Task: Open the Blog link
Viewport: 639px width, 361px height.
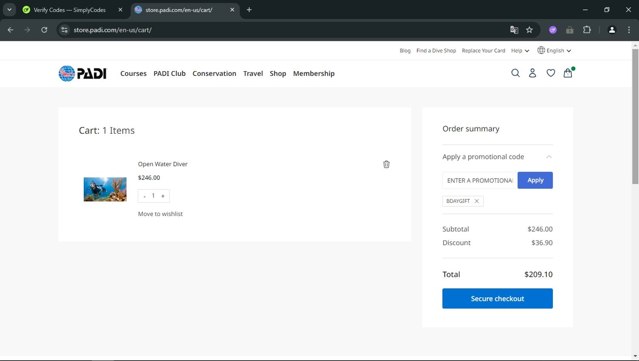Action: (x=405, y=51)
